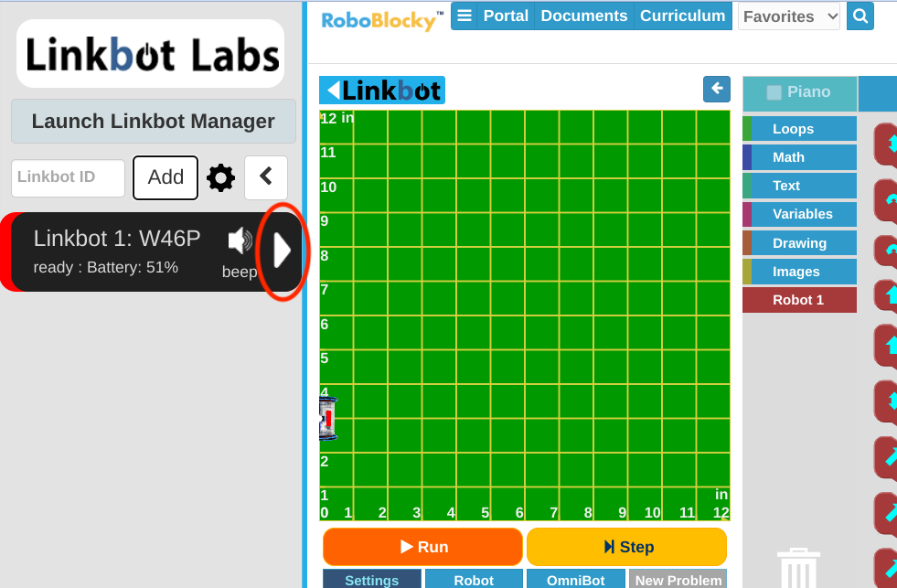The width and height of the screenshot is (897, 588).
Task: Expand Linkbot 1 controls with right arrow
Action: click(283, 251)
